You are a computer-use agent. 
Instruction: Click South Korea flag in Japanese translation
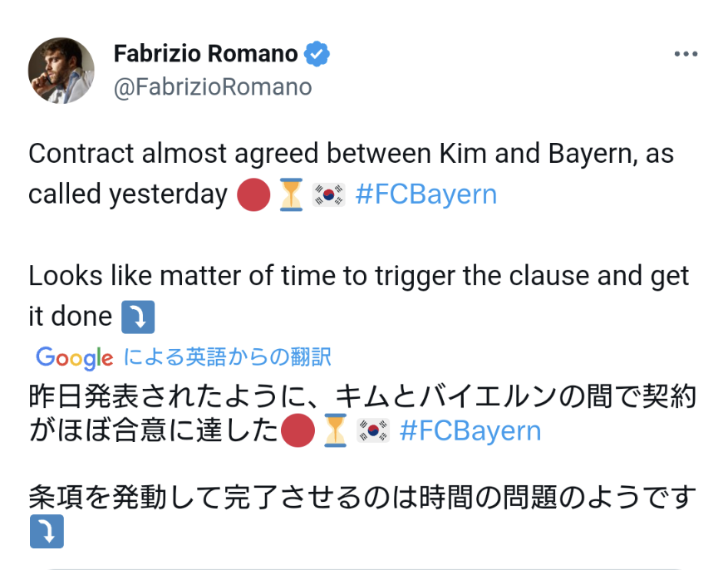click(373, 430)
